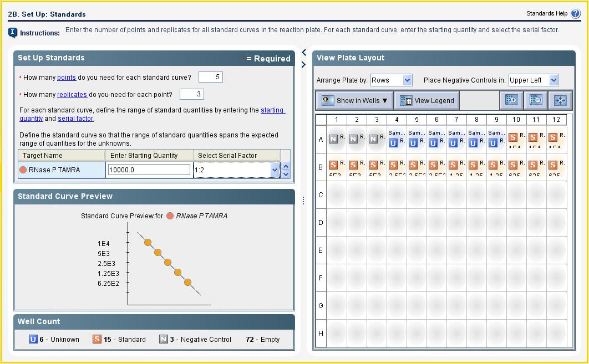The height and width of the screenshot is (364, 589).
Task: Click the fit plate to view icon
Action: coord(560,100)
